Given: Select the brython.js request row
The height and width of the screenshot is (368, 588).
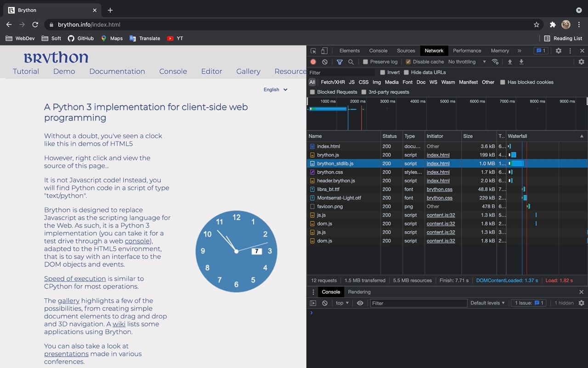Looking at the screenshot, I should pos(447,155).
